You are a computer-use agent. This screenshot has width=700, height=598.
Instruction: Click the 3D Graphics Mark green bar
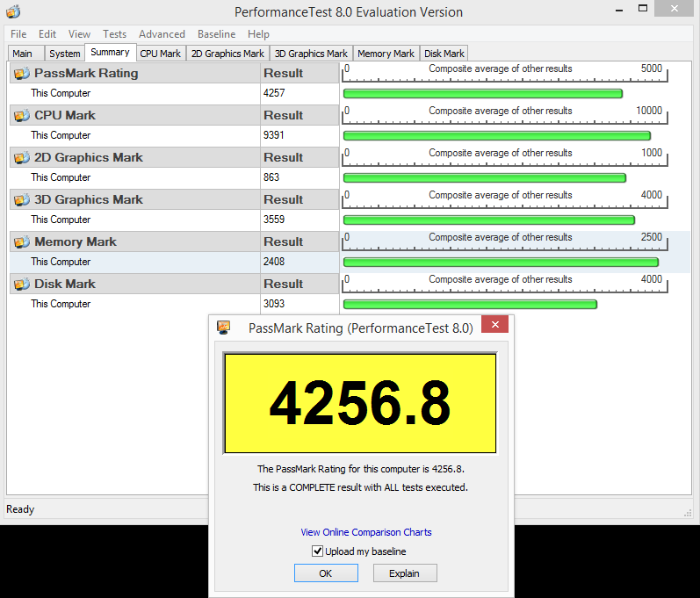(489, 220)
